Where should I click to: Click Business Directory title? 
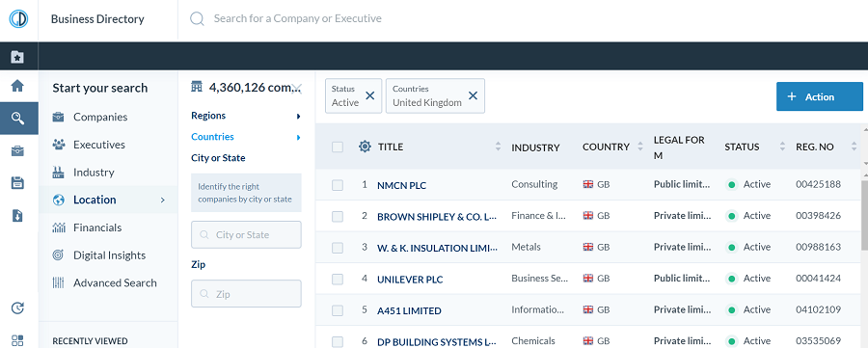pyautogui.click(x=97, y=19)
